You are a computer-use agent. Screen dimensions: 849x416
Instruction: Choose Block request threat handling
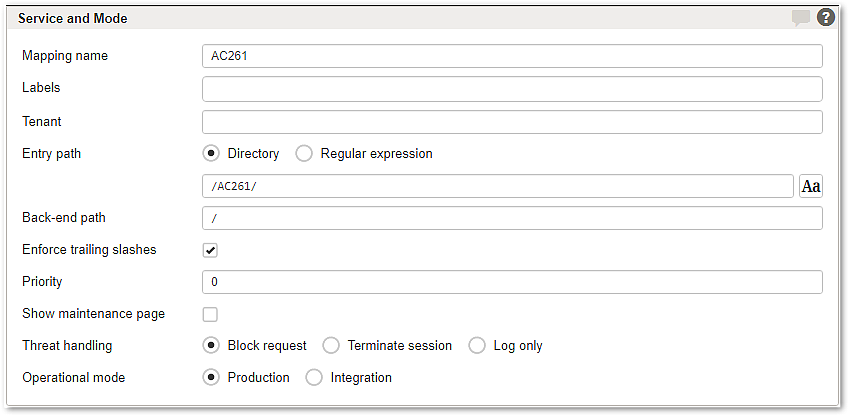(211, 346)
